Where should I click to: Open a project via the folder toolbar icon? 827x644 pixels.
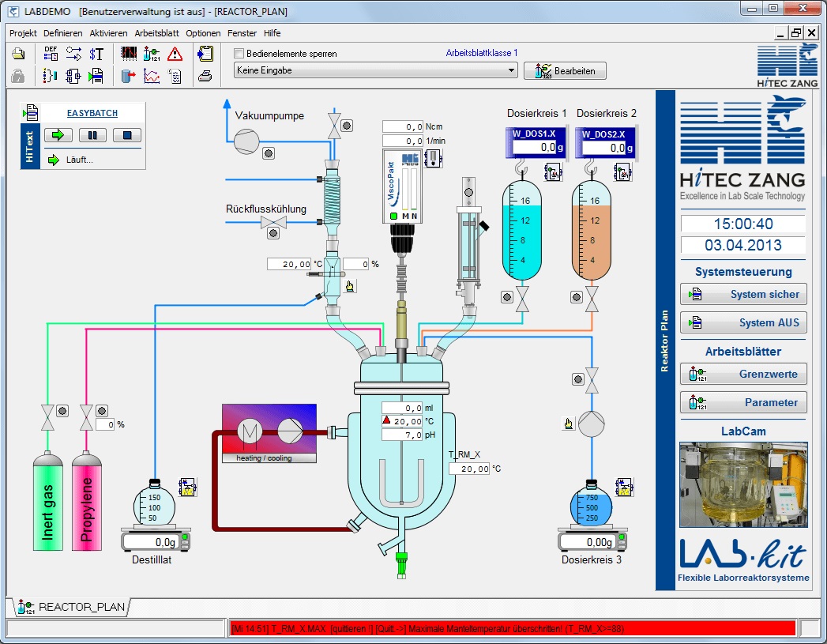(17, 54)
